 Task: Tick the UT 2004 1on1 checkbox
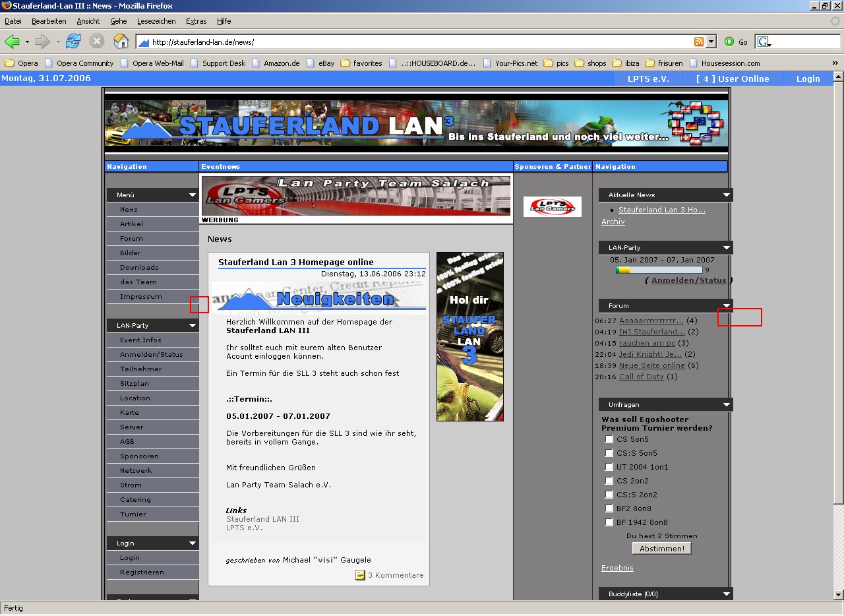tap(609, 467)
